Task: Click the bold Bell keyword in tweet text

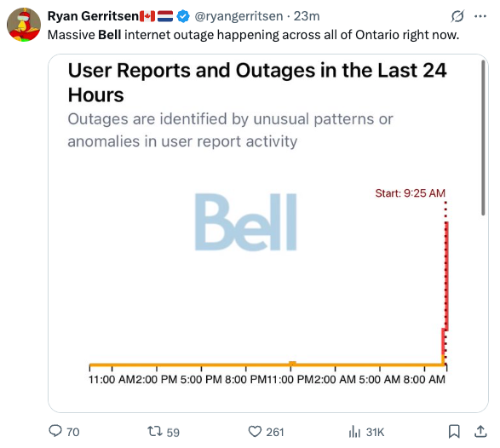Action: coord(109,35)
